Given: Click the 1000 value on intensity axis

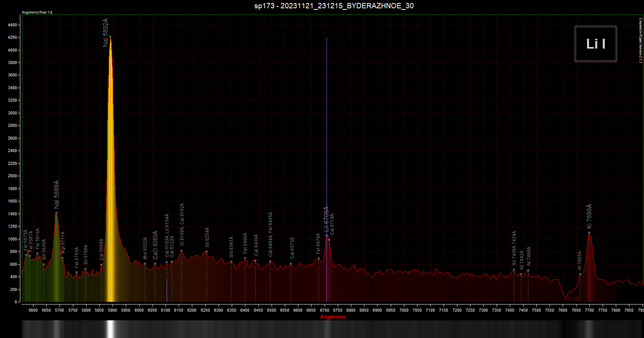Looking at the screenshot, I should 12,239.
